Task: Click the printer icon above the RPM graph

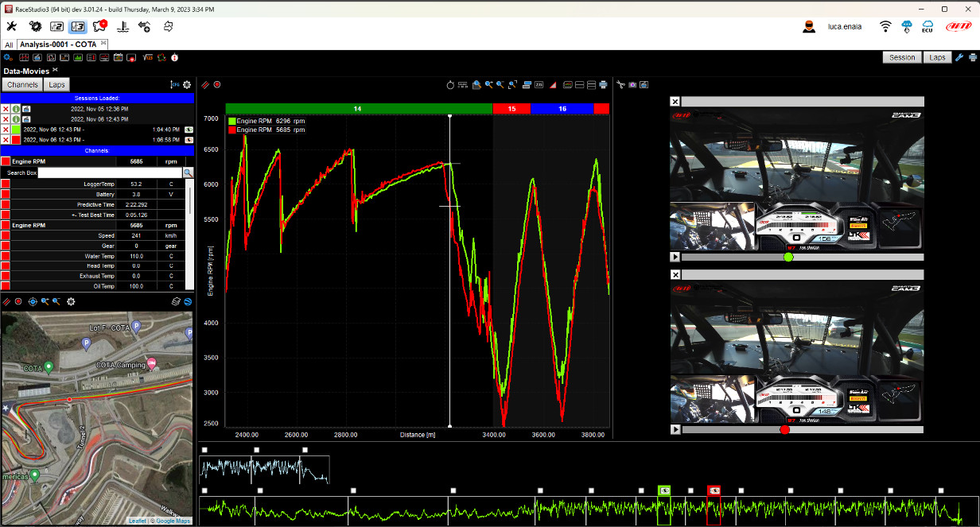Action: (603, 84)
